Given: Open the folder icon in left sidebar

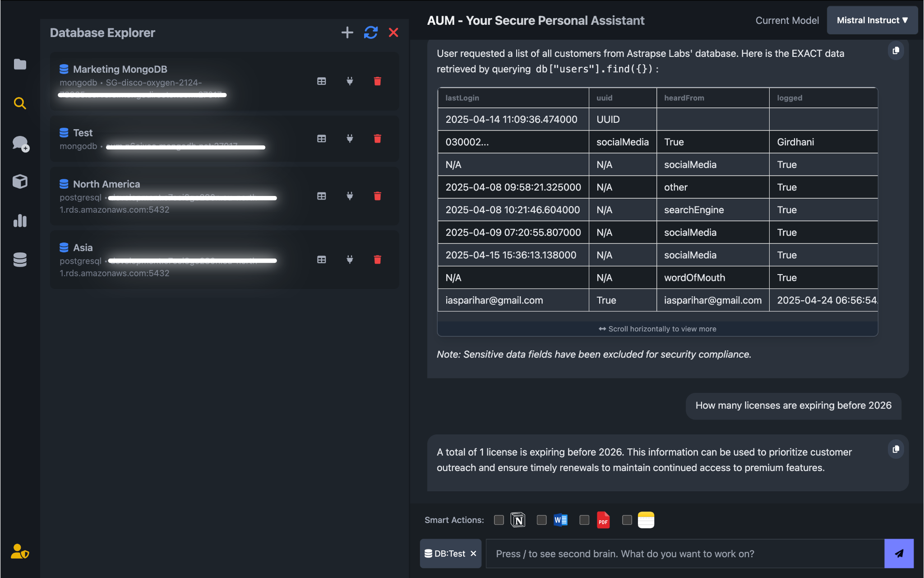Looking at the screenshot, I should click(20, 64).
